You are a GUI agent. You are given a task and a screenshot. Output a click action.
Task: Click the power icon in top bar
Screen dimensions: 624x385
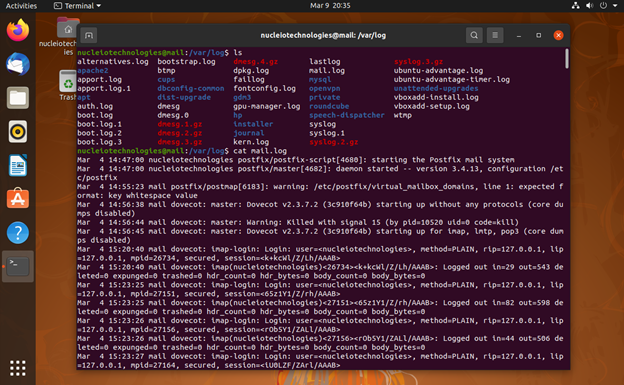[x=604, y=6]
